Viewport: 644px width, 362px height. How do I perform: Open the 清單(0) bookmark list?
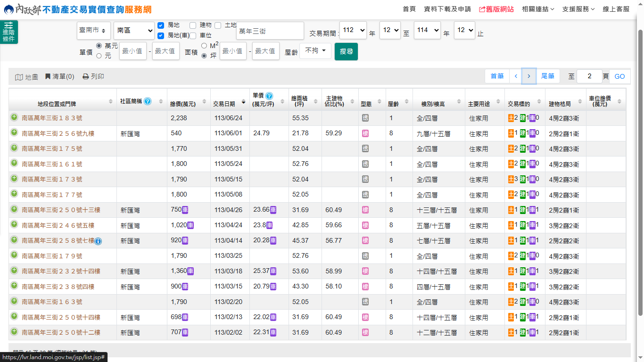pyautogui.click(x=59, y=76)
